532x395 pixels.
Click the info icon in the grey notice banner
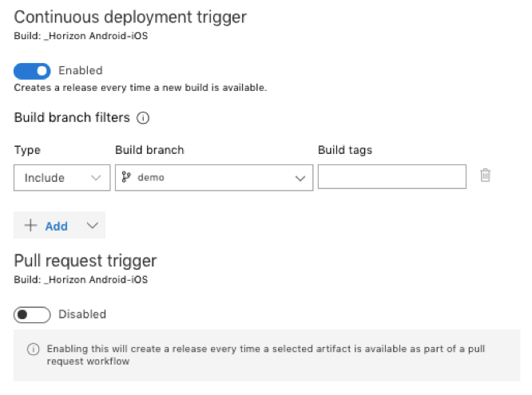pos(34,349)
